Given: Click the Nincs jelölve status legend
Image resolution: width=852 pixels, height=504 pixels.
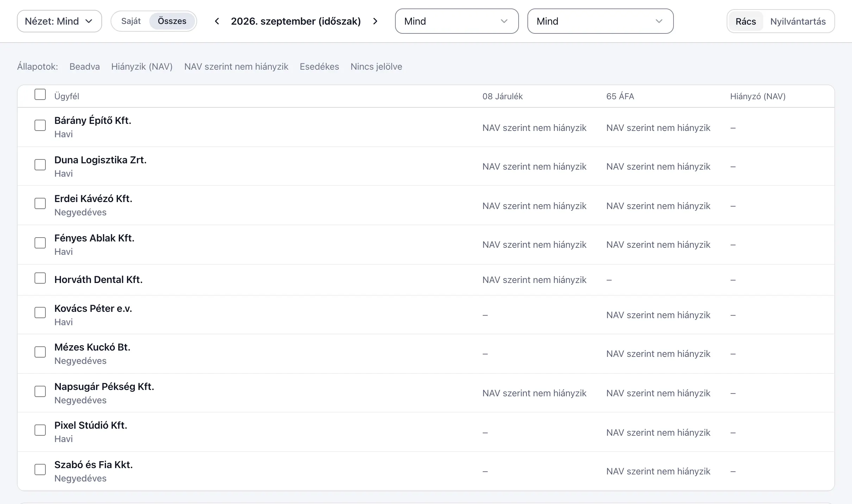Looking at the screenshot, I should pos(376,67).
